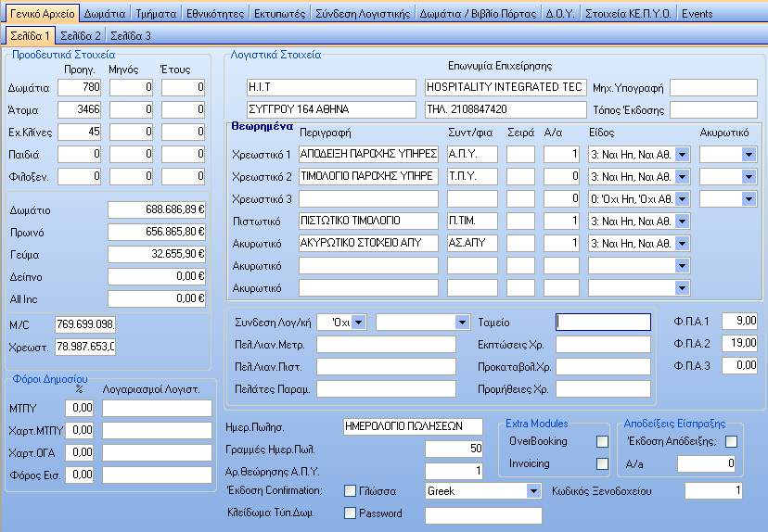This screenshot has height=532, width=768.
Task: Open the Ακυρωτικό dropdown for Χρεωστικό 2
Action: [x=749, y=177]
